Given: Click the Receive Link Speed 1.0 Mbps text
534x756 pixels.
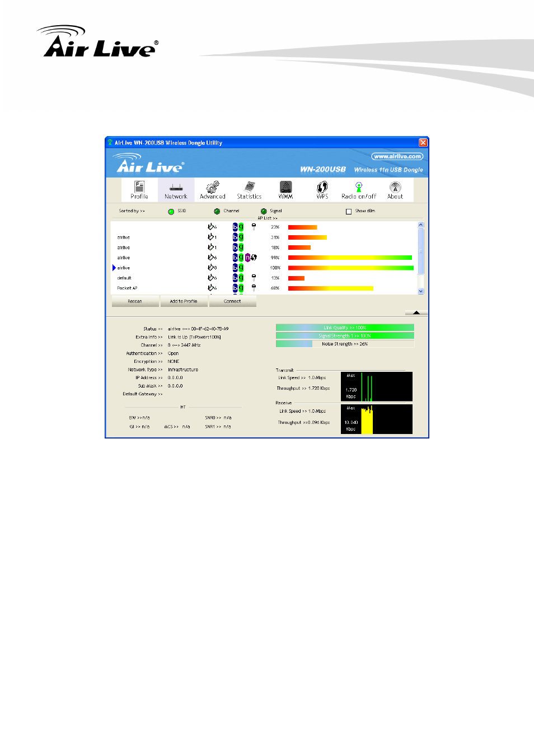Looking at the screenshot, I should tap(303, 411).
